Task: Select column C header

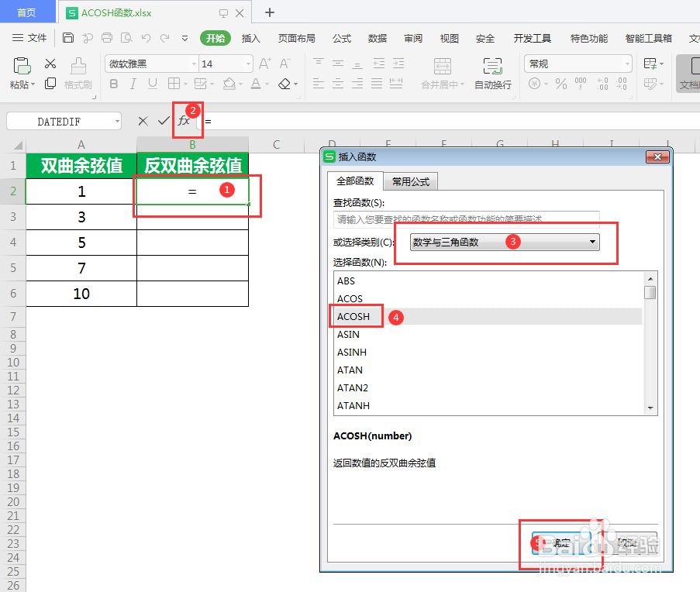Action: click(x=276, y=145)
